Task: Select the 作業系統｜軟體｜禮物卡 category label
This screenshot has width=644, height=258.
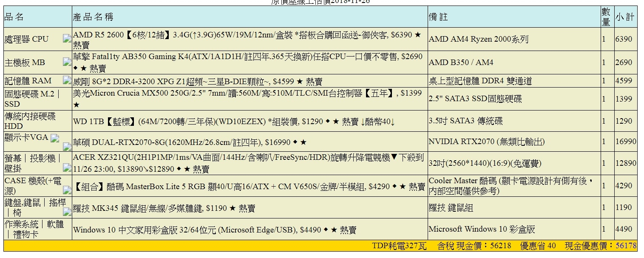Action: point(34,229)
